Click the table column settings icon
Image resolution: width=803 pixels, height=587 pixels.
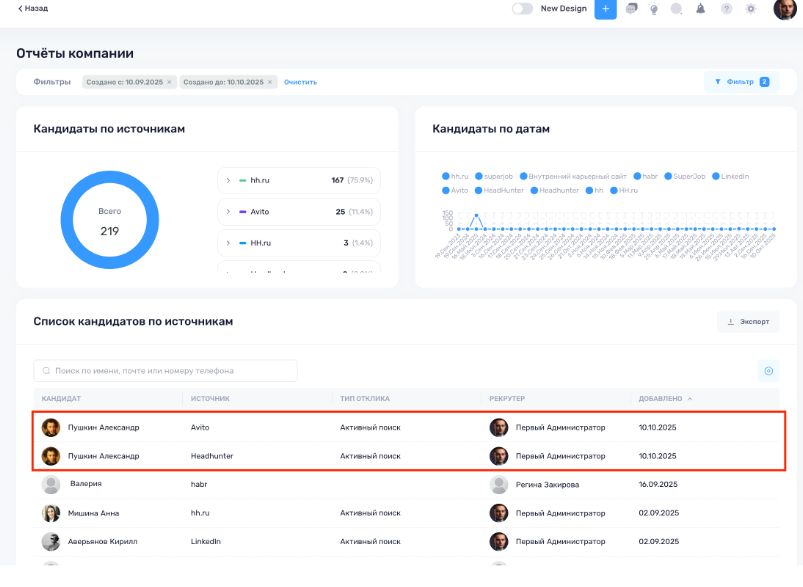click(x=768, y=371)
